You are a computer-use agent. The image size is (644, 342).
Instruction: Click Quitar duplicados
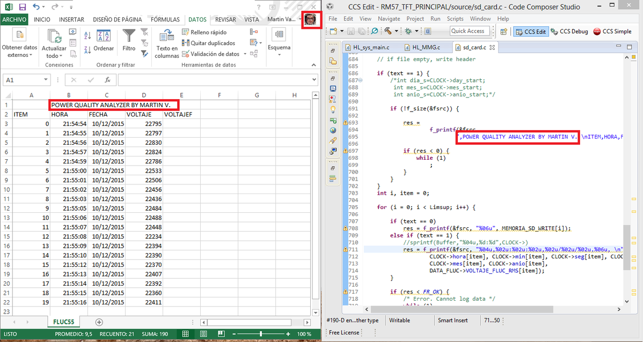pyautogui.click(x=209, y=43)
